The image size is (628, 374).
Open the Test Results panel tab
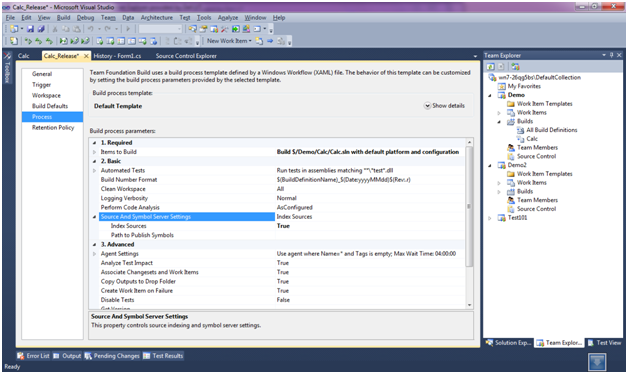click(163, 356)
